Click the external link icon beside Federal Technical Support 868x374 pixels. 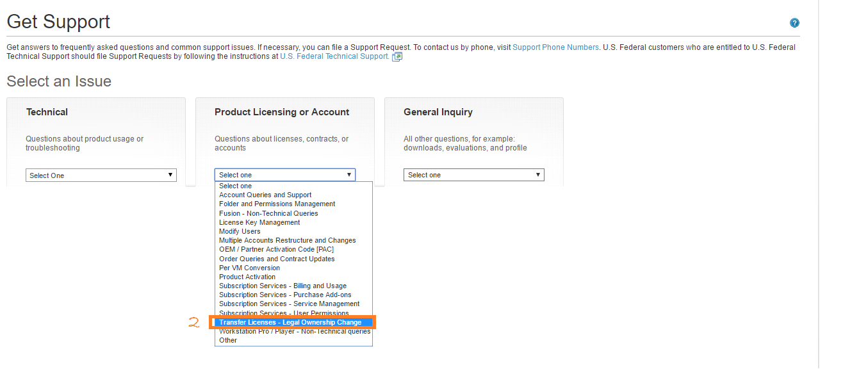pyautogui.click(x=397, y=56)
